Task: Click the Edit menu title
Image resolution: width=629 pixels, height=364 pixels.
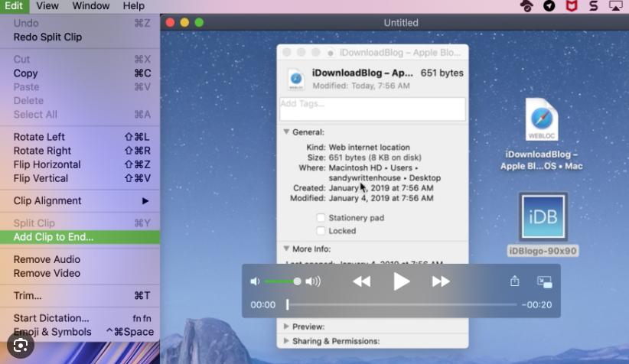Action: [x=14, y=5]
